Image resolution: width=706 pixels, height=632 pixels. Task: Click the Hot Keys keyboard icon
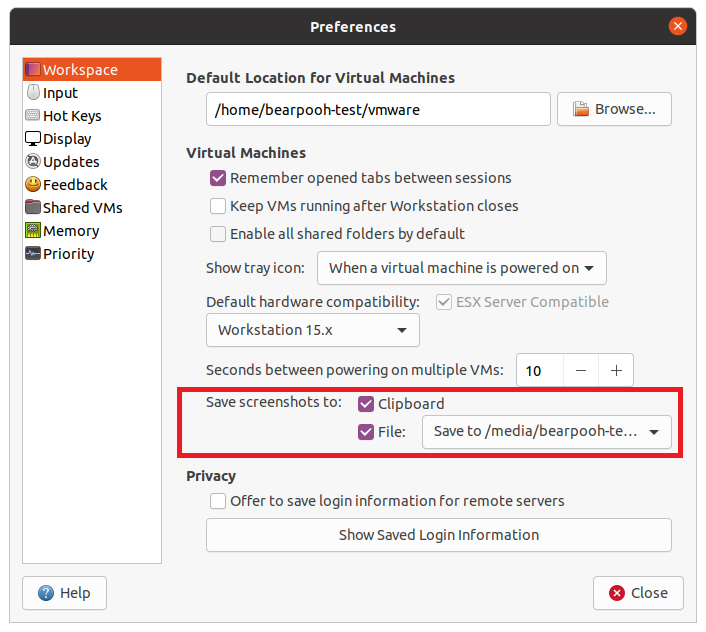pyautogui.click(x=33, y=115)
